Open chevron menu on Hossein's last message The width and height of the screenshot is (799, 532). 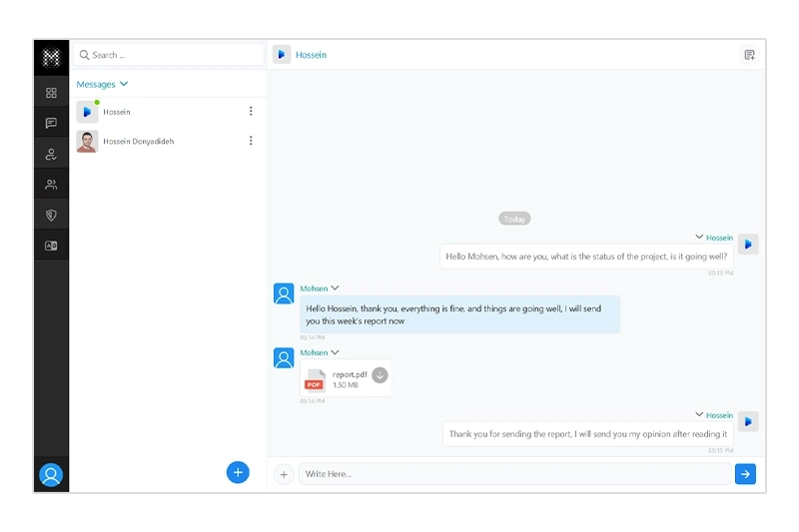[699, 414]
